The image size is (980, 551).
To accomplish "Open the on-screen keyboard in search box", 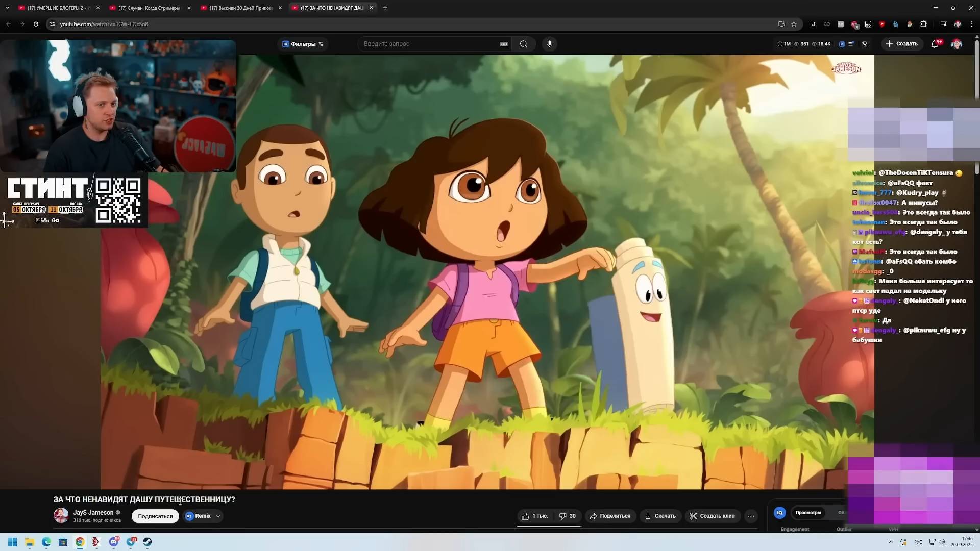I will click(x=503, y=44).
